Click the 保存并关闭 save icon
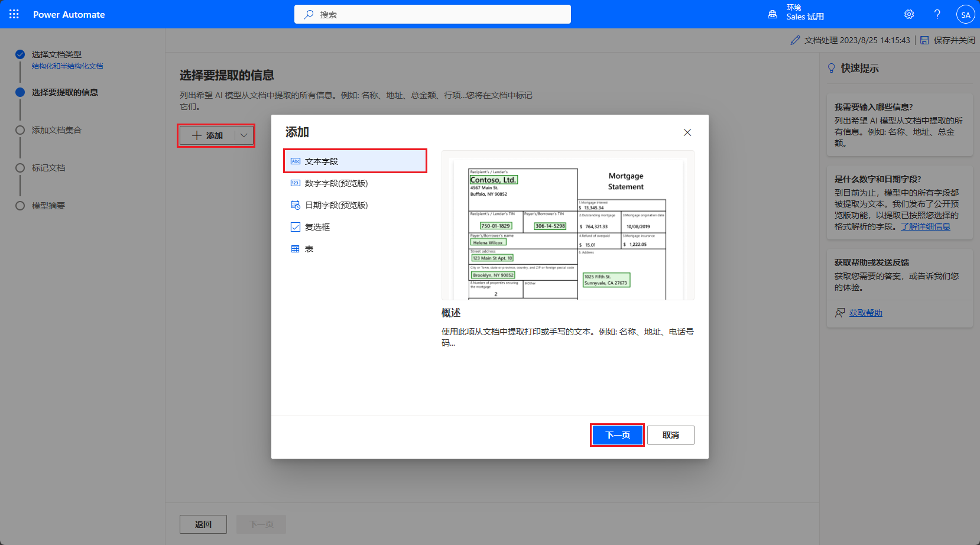Image resolution: width=980 pixels, height=545 pixels. click(x=924, y=40)
